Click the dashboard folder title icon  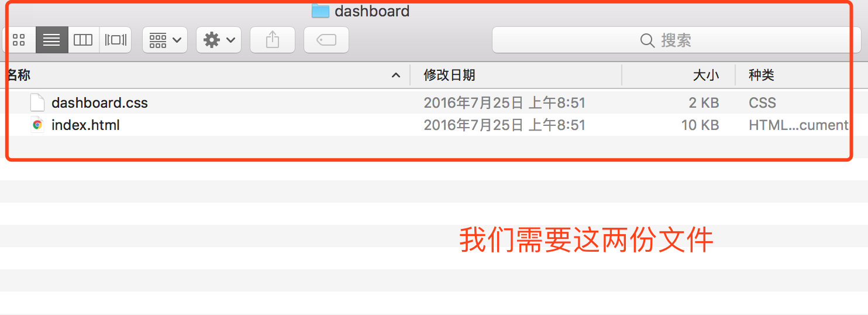click(321, 11)
